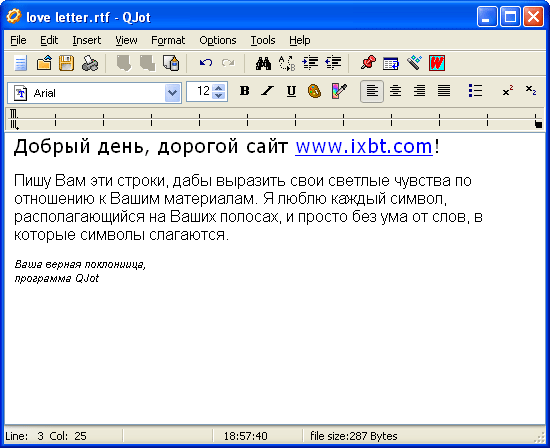The image size is (550, 448).
Task: Click the 'file size:287 Bytes' status entry
Action: [354, 436]
